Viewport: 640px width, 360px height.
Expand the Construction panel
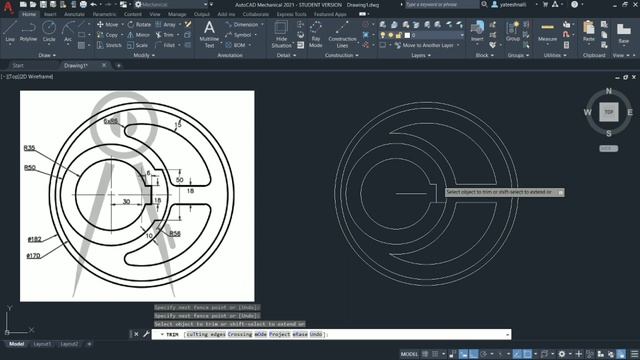pos(342,55)
